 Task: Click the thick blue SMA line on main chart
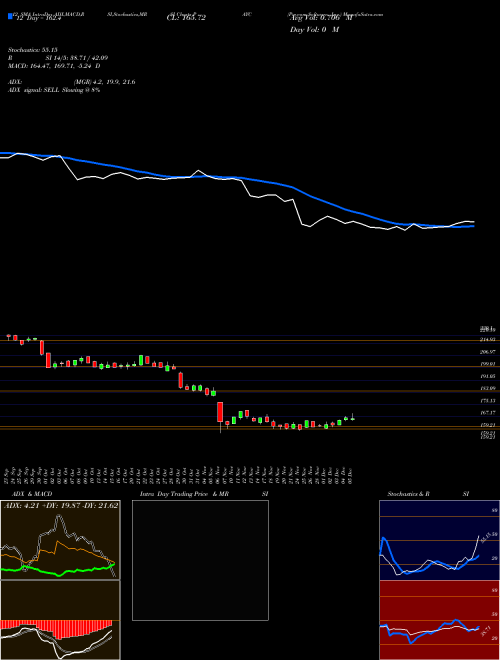236,177
